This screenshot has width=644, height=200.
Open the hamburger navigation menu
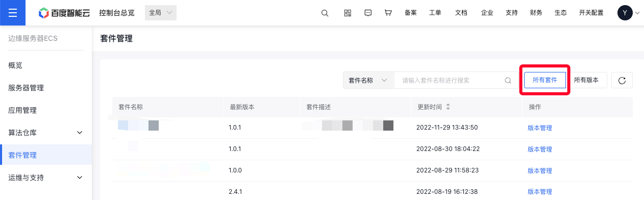[x=13, y=13]
